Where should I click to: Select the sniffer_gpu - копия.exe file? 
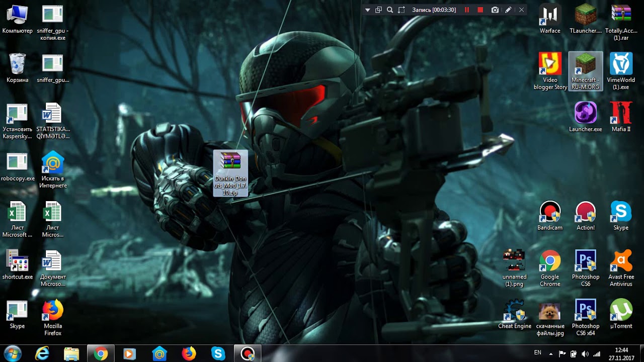[x=52, y=23]
